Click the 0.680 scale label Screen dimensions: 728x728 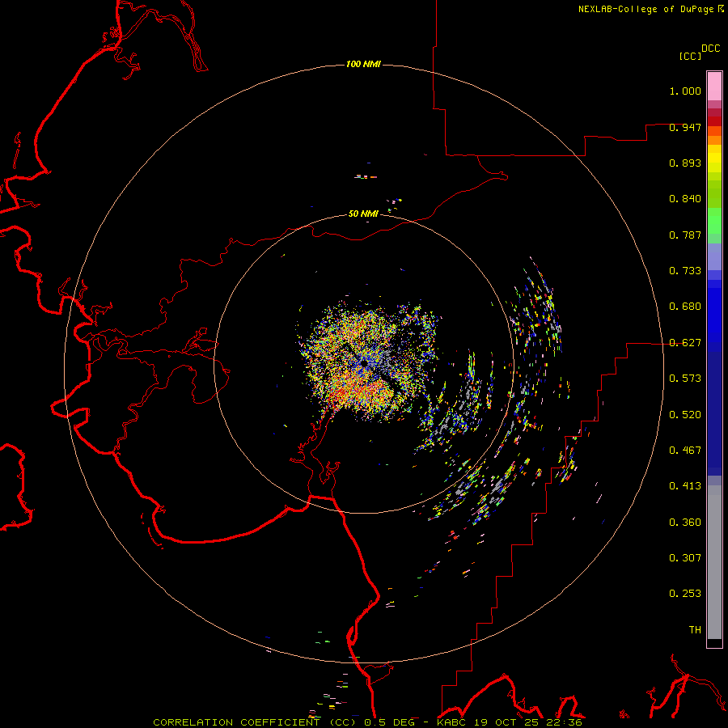pos(685,307)
